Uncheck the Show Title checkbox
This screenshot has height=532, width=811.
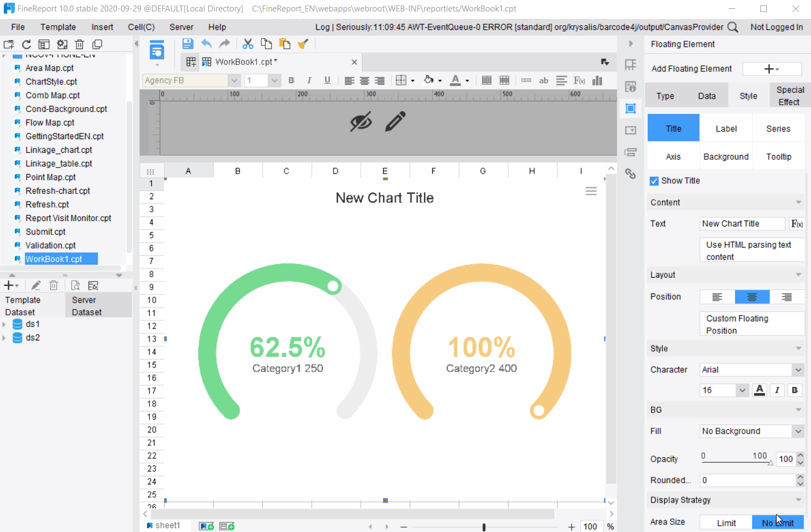(x=653, y=181)
